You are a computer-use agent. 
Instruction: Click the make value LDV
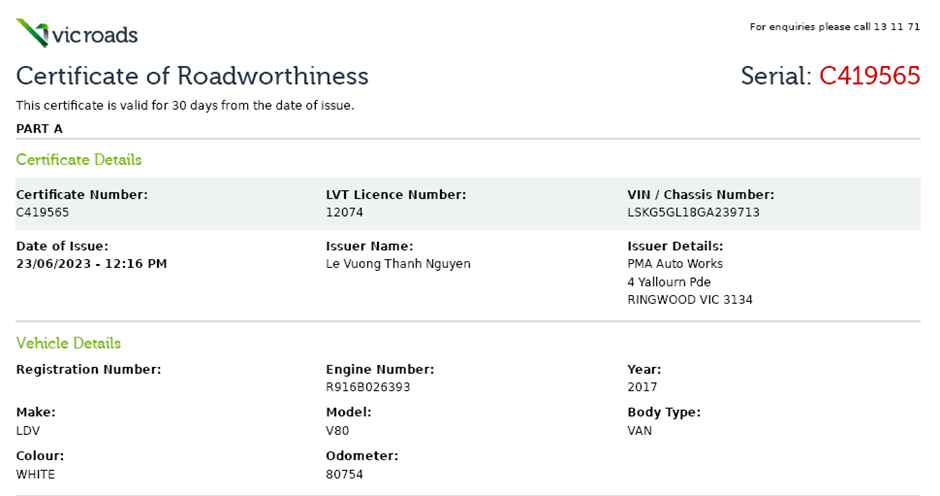coord(29,430)
